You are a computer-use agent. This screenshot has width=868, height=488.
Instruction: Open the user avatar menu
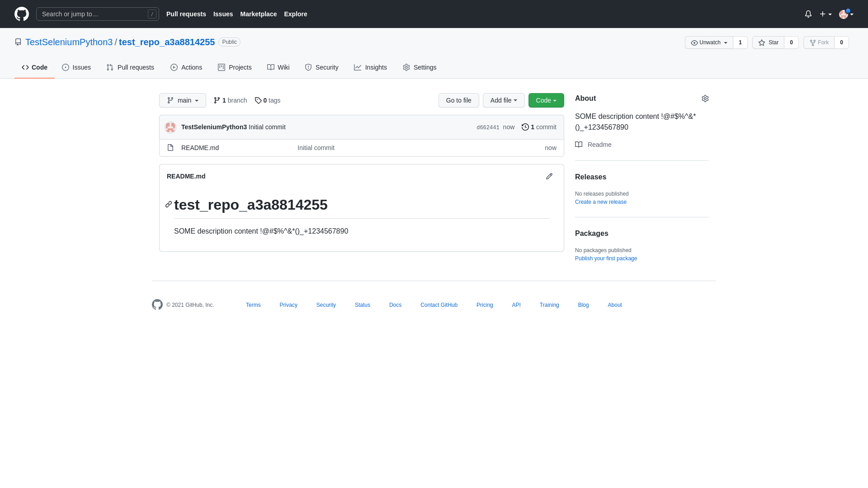[846, 14]
